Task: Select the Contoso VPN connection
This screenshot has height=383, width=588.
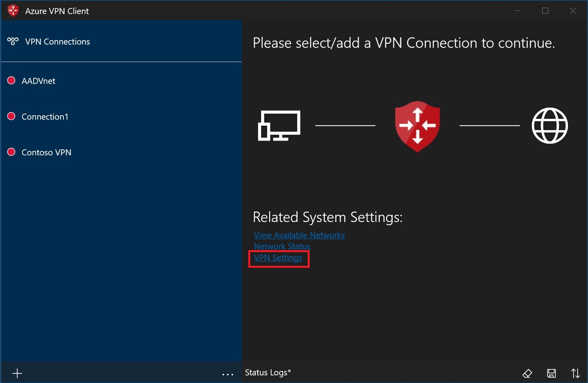Action: (x=47, y=153)
